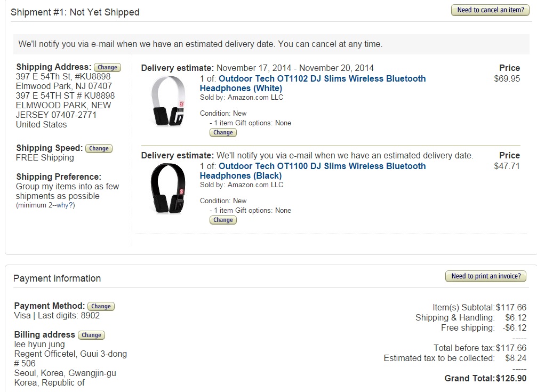Select 'Regent Officetel, Guui 3-dong' billing line
This screenshot has height=392, width=537.
[x=70, y=354]
